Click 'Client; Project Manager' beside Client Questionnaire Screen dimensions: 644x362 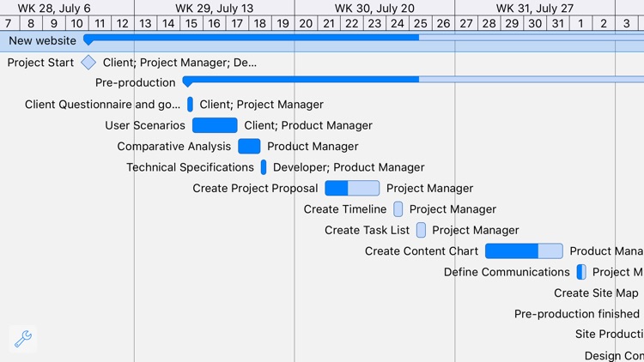pyautogui.click(x=261, y=105)
